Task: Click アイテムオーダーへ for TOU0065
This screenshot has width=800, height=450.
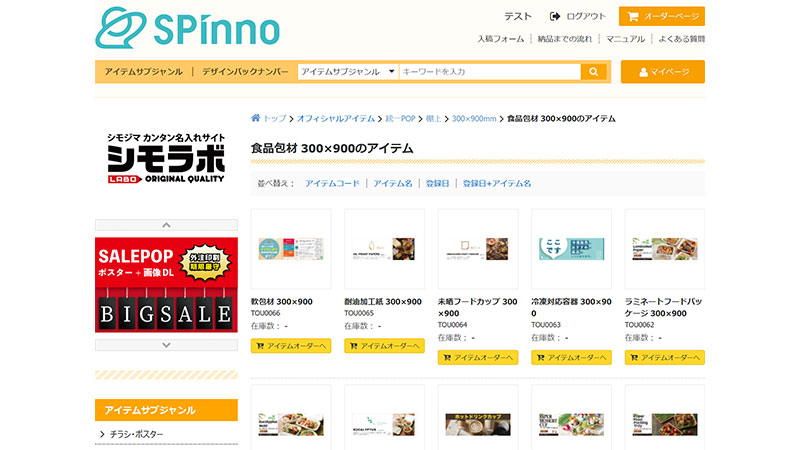Action: (x=384, y=346)
